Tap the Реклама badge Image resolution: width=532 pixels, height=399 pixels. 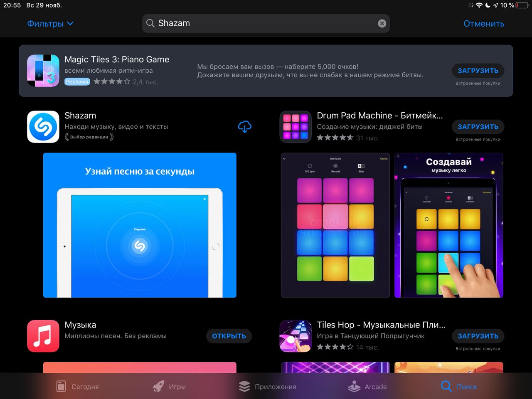pos(77,81)
